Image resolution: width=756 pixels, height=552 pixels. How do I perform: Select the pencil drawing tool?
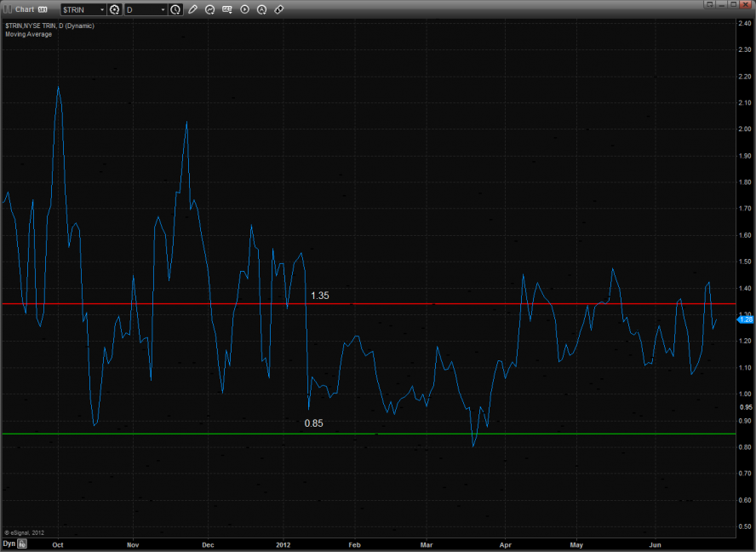[x=193, y=9]
